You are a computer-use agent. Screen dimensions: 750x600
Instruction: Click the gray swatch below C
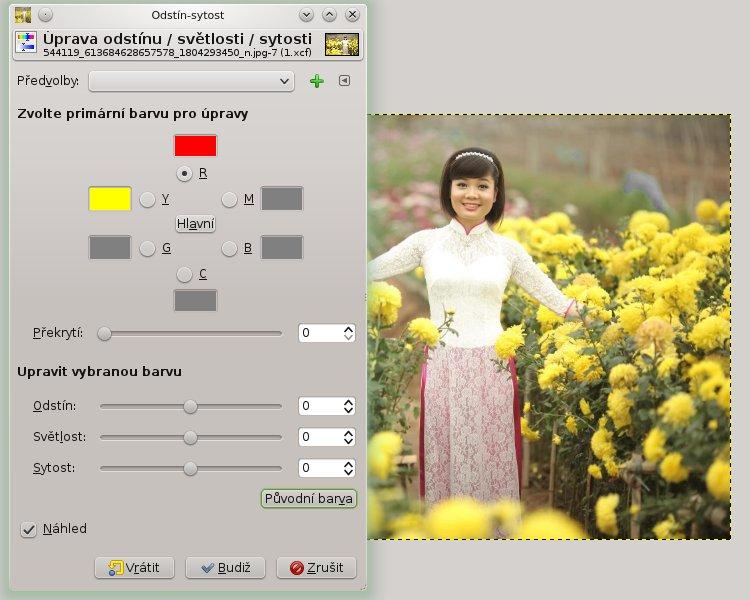pyautogui.click(x=195, y=300)
